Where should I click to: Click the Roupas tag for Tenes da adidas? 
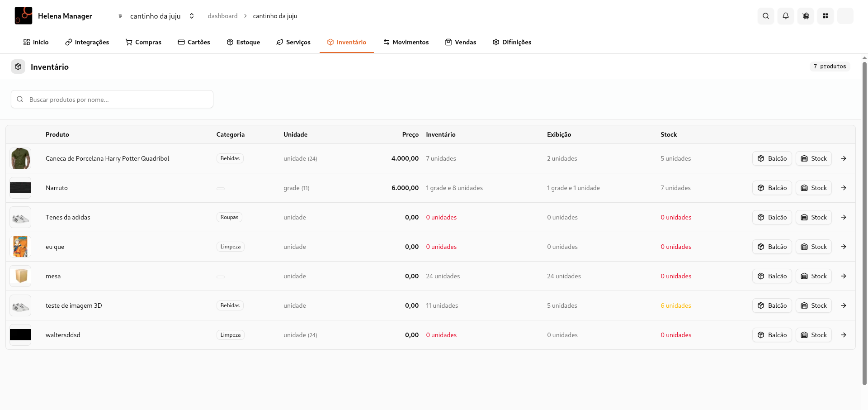229,217
